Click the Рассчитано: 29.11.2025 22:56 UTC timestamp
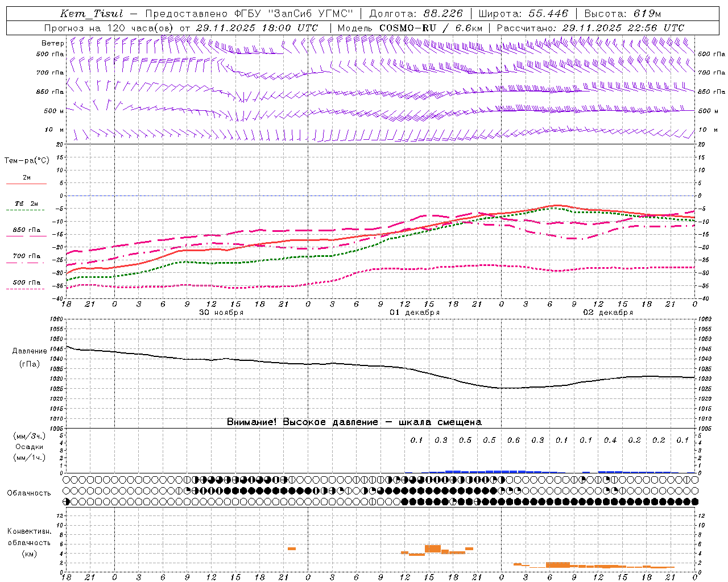The height and width of the screenshot is (582, 728). pyautogui.click(x=590, y=28)
